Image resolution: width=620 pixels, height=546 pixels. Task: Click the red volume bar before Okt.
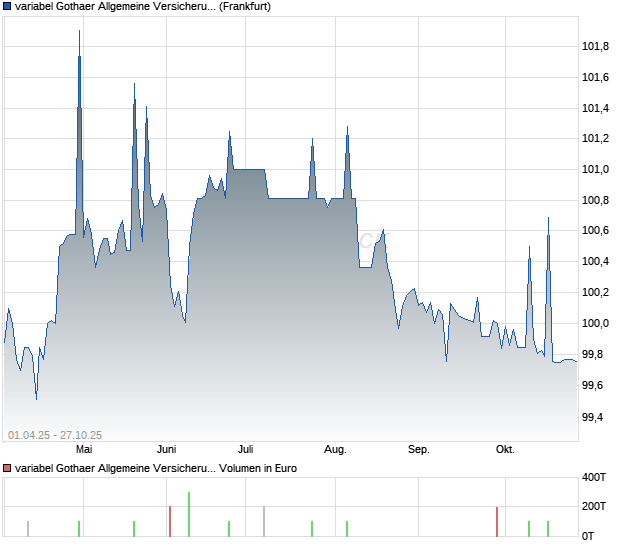tap(497, 522)
